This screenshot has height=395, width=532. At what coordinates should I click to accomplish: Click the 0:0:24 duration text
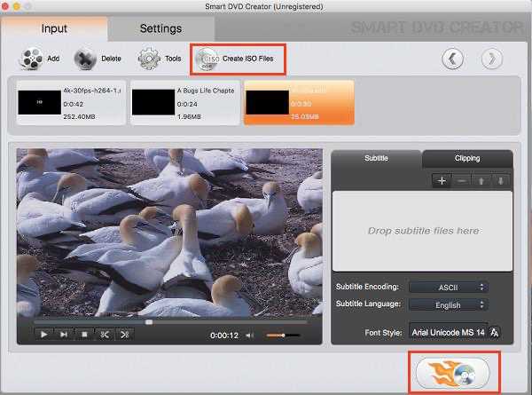187,104
